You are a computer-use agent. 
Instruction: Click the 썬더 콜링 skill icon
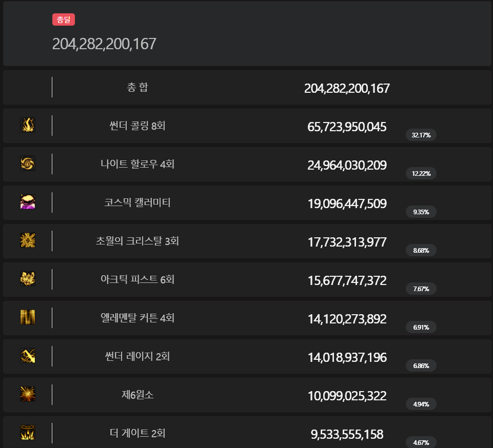(x=28, y=125)
